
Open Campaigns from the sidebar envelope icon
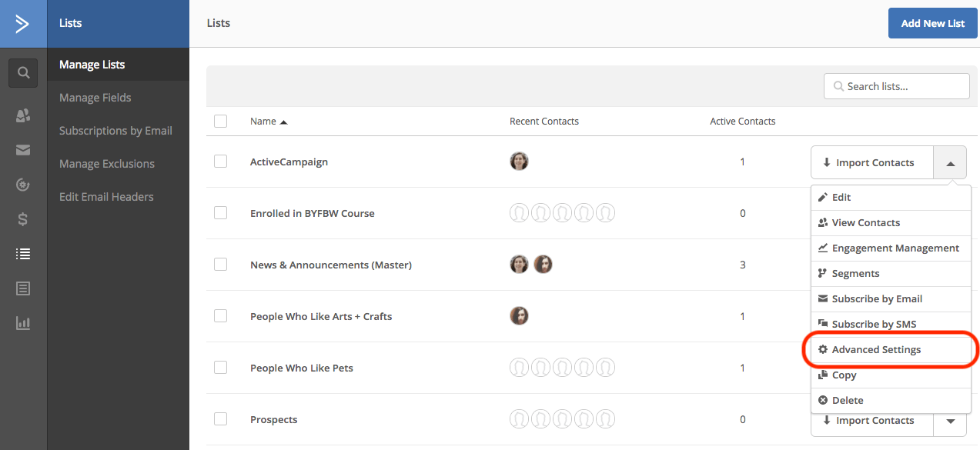tap(23, 150)
